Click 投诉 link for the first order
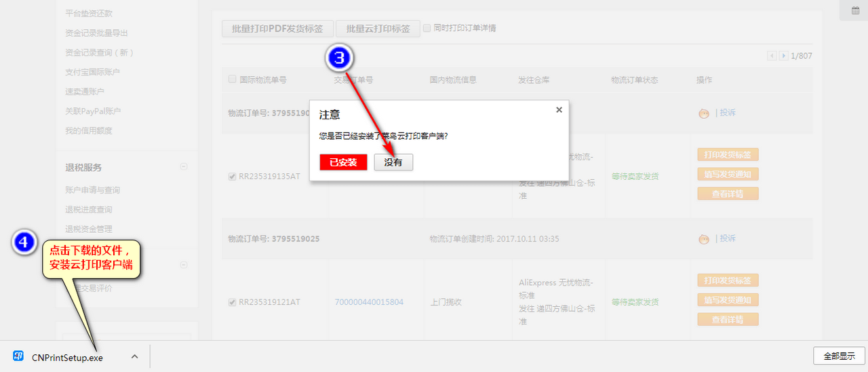Viewport: 868px width, 372px height. click(x=727, y=113)
